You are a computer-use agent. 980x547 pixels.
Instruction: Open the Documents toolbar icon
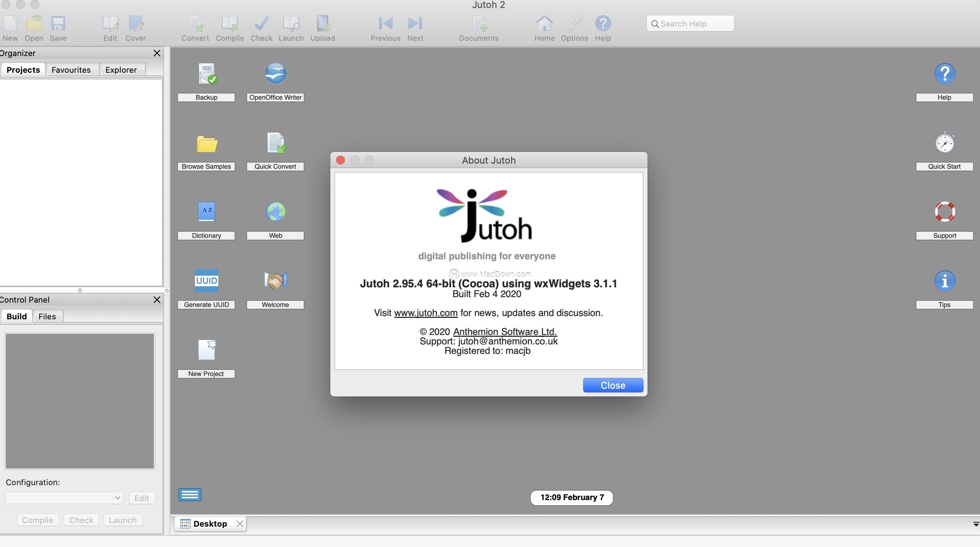coord(479,24)
